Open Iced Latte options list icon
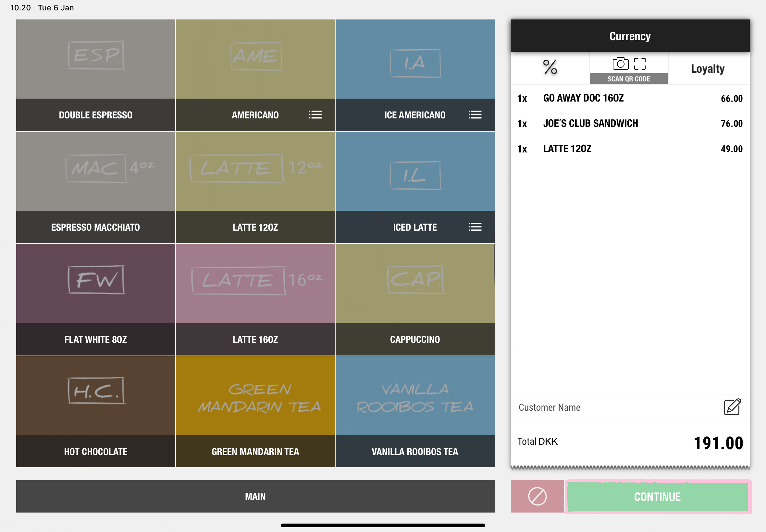Viewport: 766px width, 532px height. pyautogui.click(x=475, y=227)
